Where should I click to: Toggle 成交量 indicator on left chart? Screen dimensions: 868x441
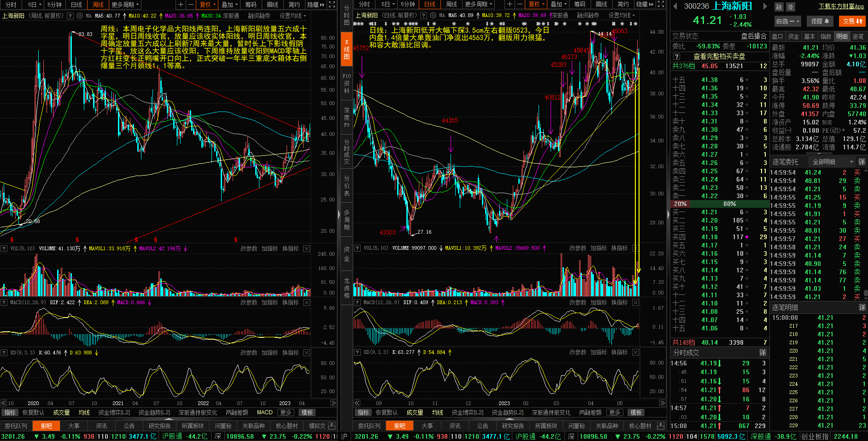pyautogui.click(x=61, y=412)
